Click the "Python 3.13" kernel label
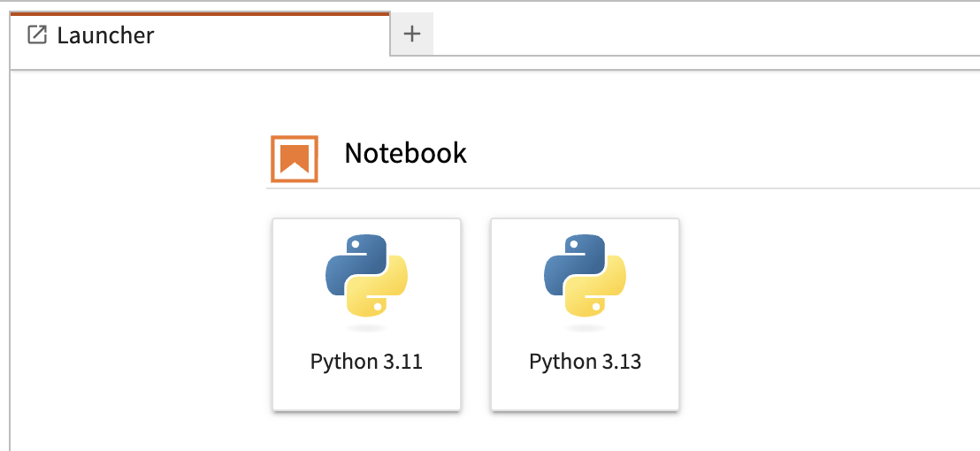Screen dimensions: 980x451 pyautogui.click(x=585, y=362)
